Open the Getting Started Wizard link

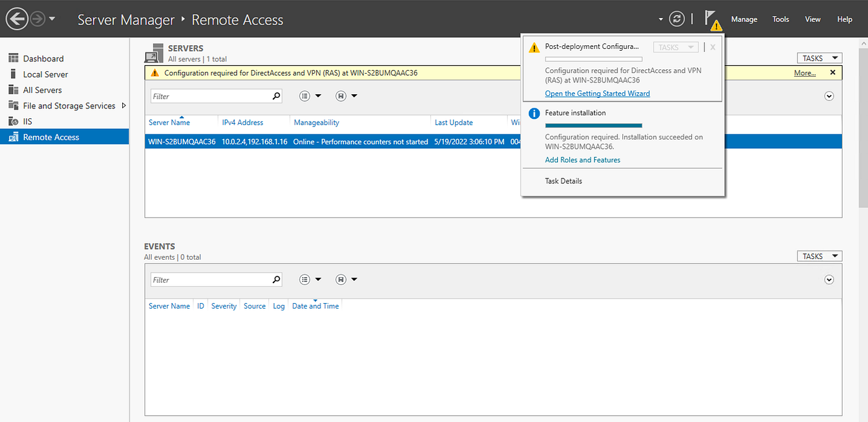[597, 93]
